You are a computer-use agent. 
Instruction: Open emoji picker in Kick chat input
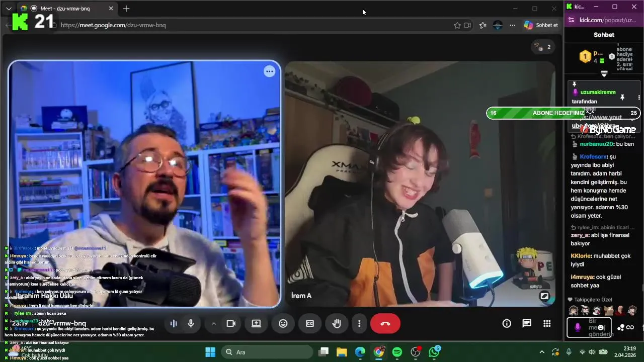(x=601, y=327)
